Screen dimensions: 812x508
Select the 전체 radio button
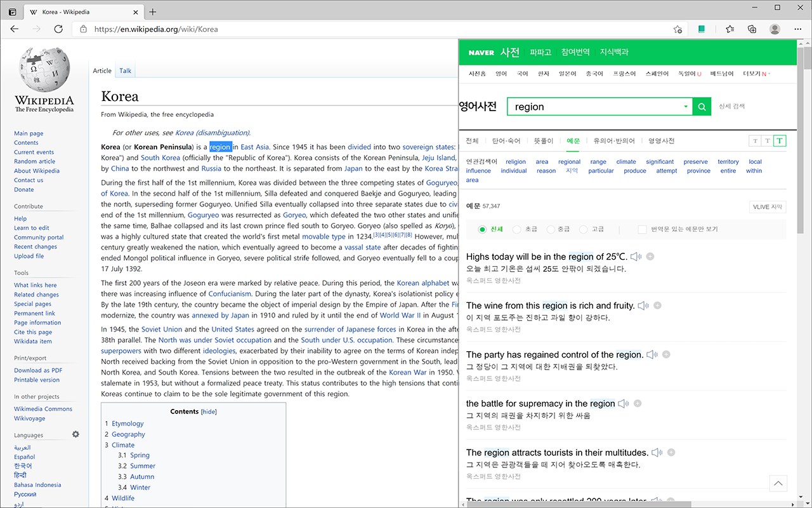click(x=483, y=229)
